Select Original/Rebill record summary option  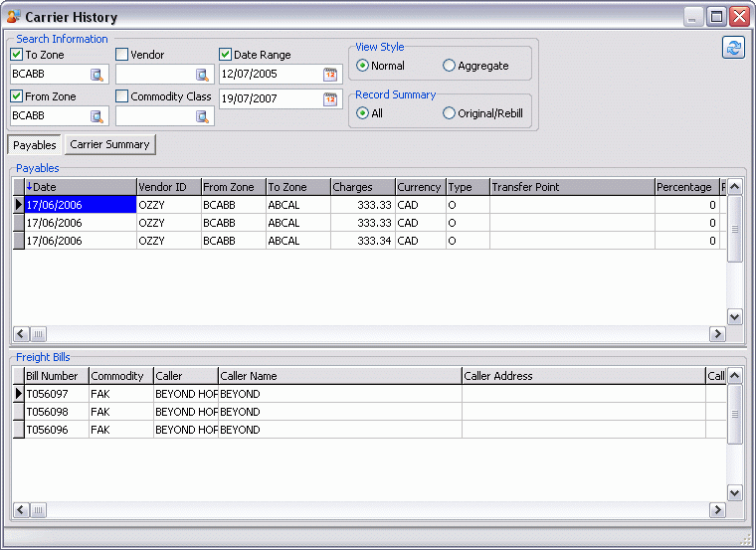[450, 113]
